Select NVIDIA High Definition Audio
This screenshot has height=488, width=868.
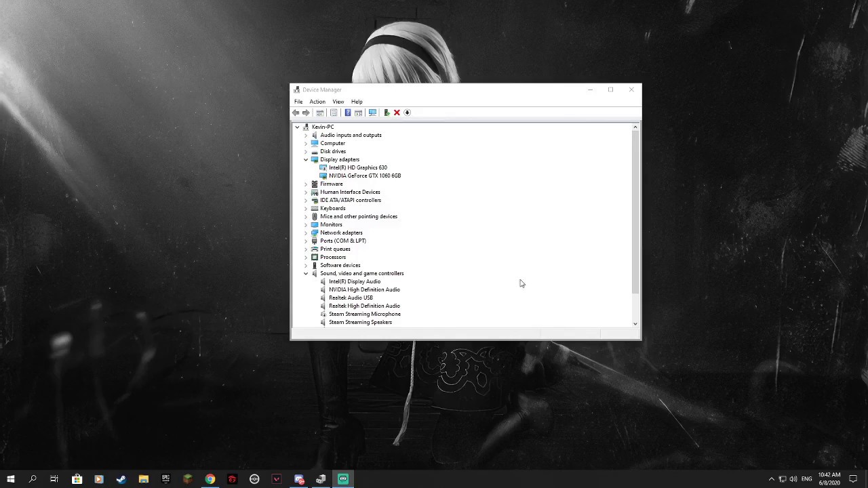[364, 289]
